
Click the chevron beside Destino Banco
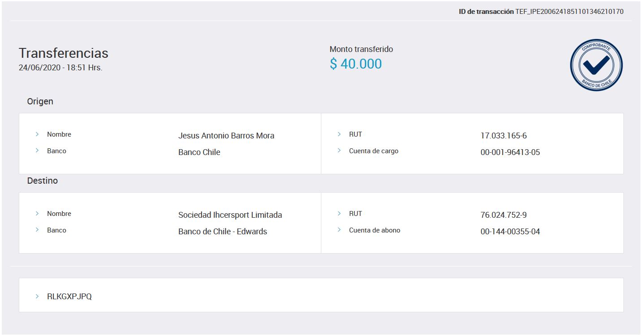(37, 230)
